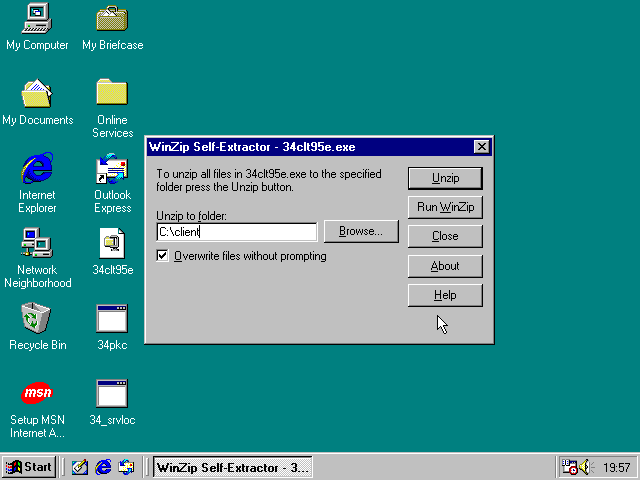Click the Task Scheduler tray icon
This screenshot has height=480, width=640.
click(569, 467)
